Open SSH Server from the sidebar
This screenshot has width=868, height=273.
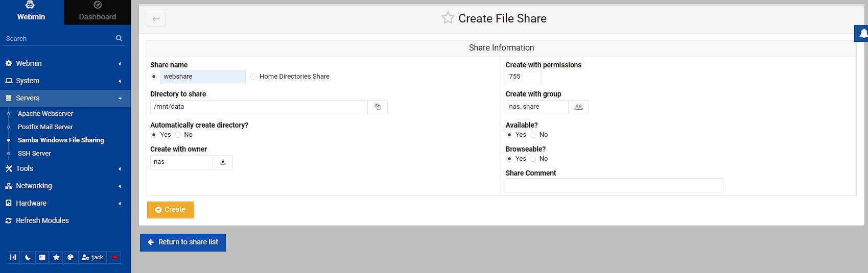34,154
